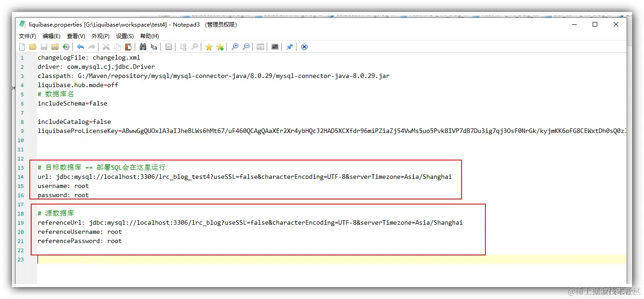Minimize the Notepad3 window

click(x=574, y=25)
